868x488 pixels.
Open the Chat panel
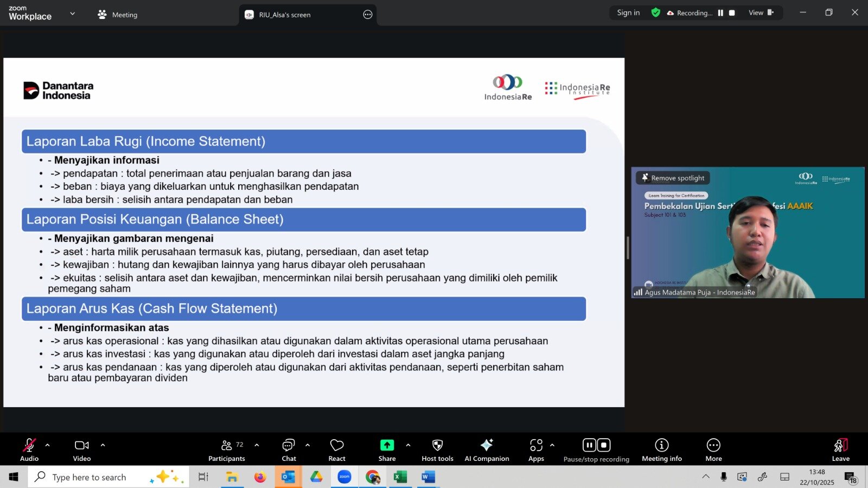point(289,450)
